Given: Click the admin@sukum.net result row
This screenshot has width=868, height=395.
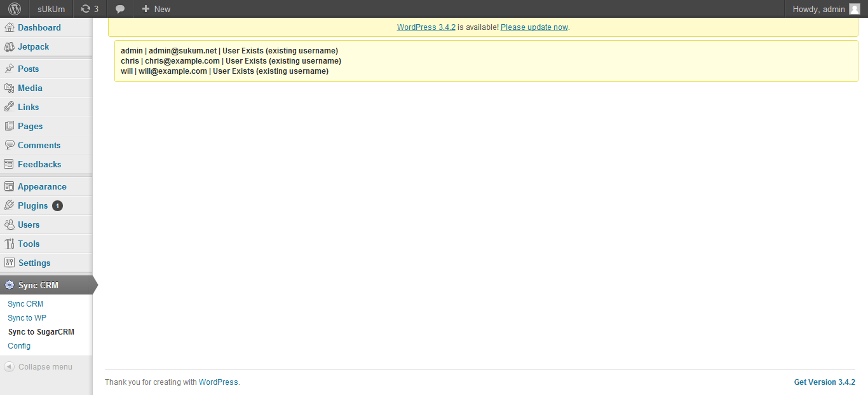Looking at the screenshot, I should [x=229, y=51].
